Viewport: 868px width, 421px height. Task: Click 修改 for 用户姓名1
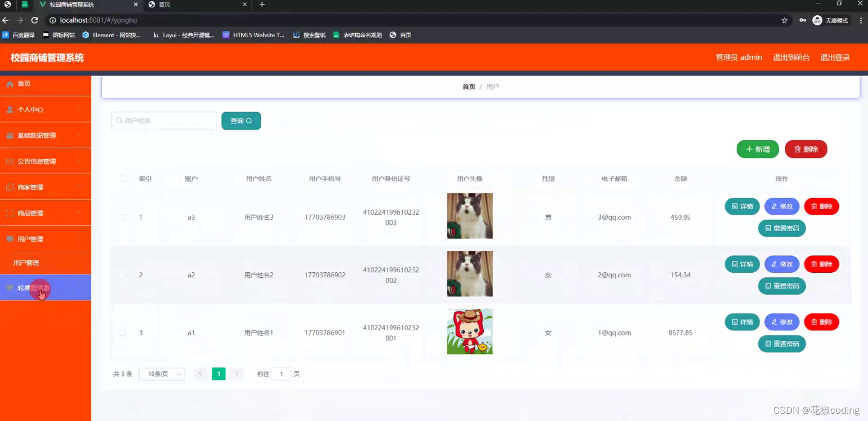[782, 322]
